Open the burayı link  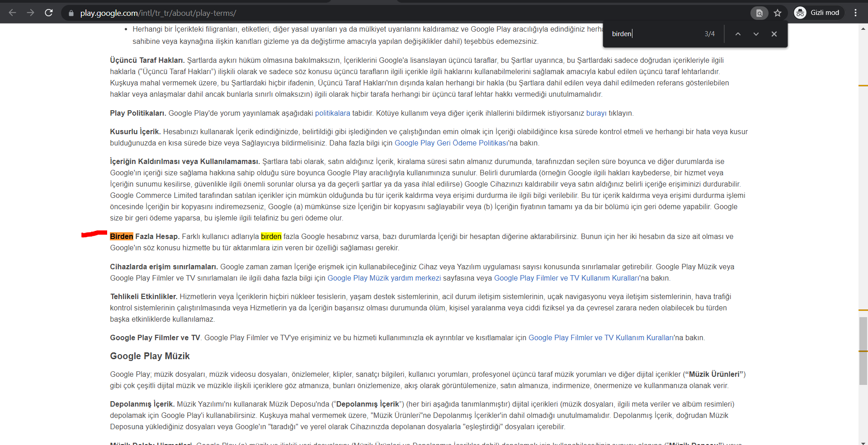coord(596,113)
